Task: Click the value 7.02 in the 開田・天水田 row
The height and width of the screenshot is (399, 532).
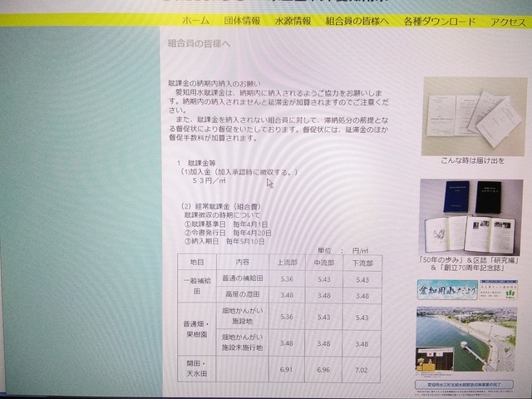Action: 362,370
